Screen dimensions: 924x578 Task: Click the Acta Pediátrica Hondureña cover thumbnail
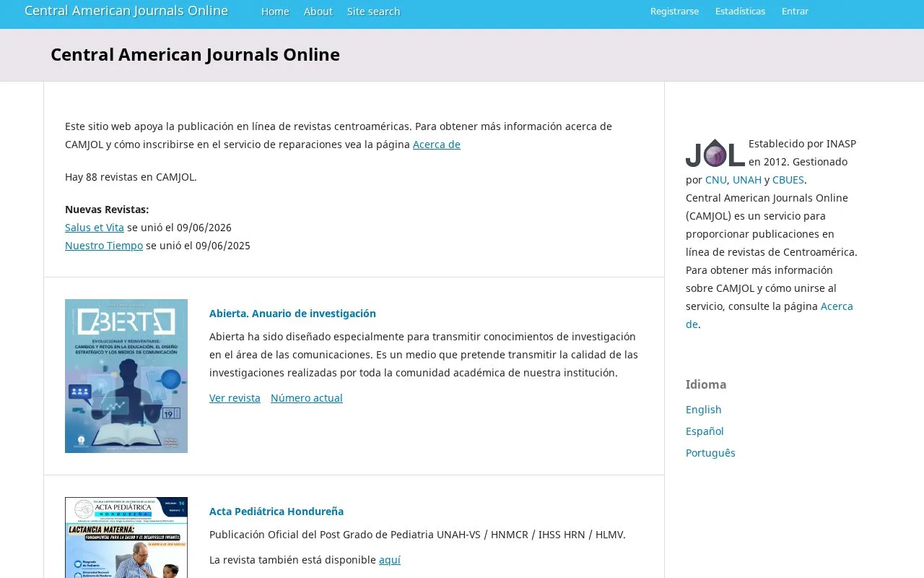[126, 538]
